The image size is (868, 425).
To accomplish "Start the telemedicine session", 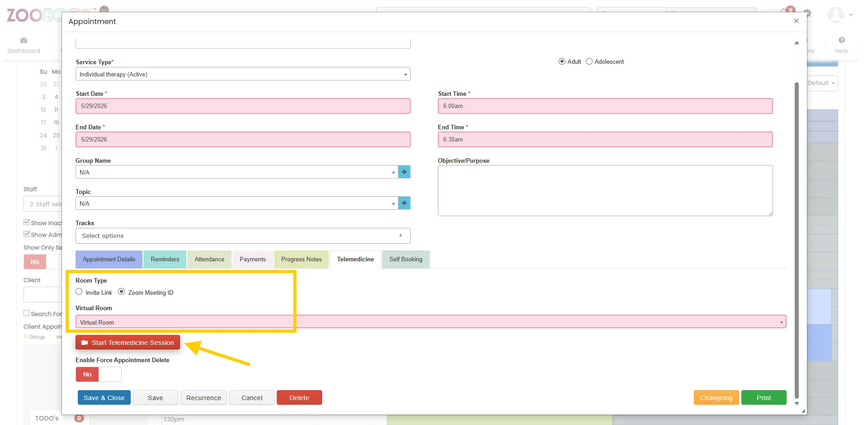I will tap(128, 342).
